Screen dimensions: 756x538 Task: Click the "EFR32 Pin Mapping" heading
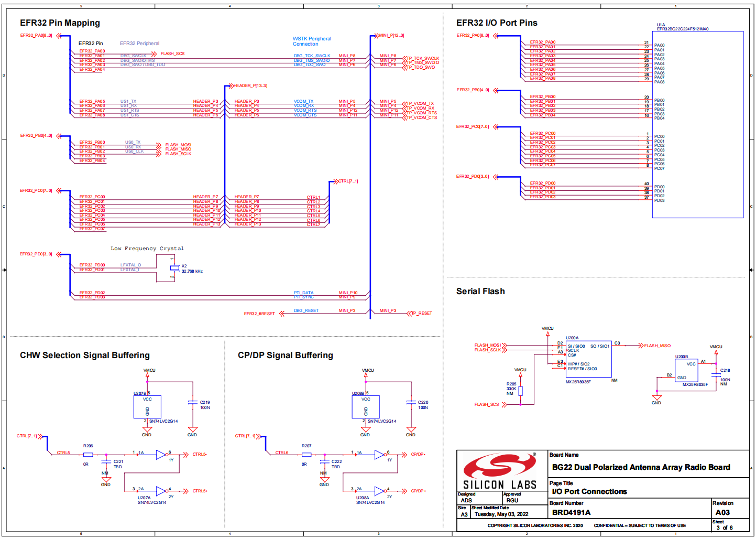pyautogui.click(x=60, y=23)
